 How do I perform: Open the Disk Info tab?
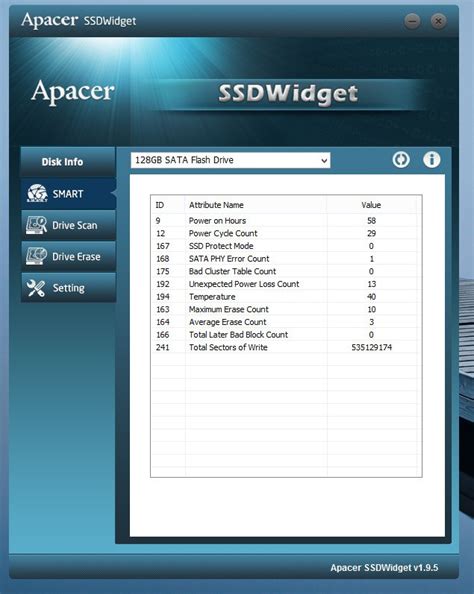(68, 162)
